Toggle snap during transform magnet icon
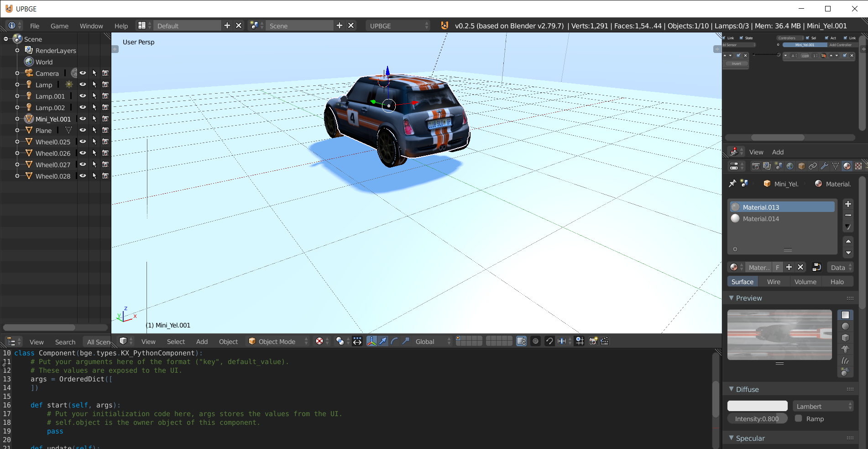Viewport: 868px width, 449px height. coord(549,341)
